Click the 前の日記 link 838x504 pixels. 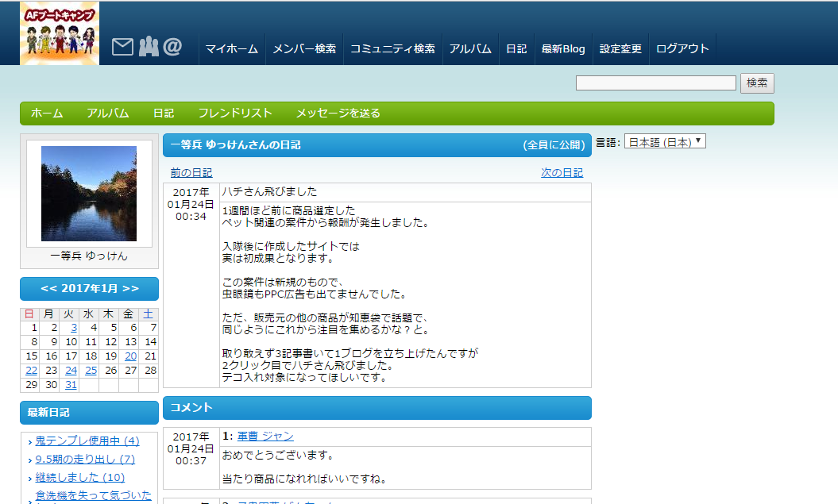click(191, 173)
